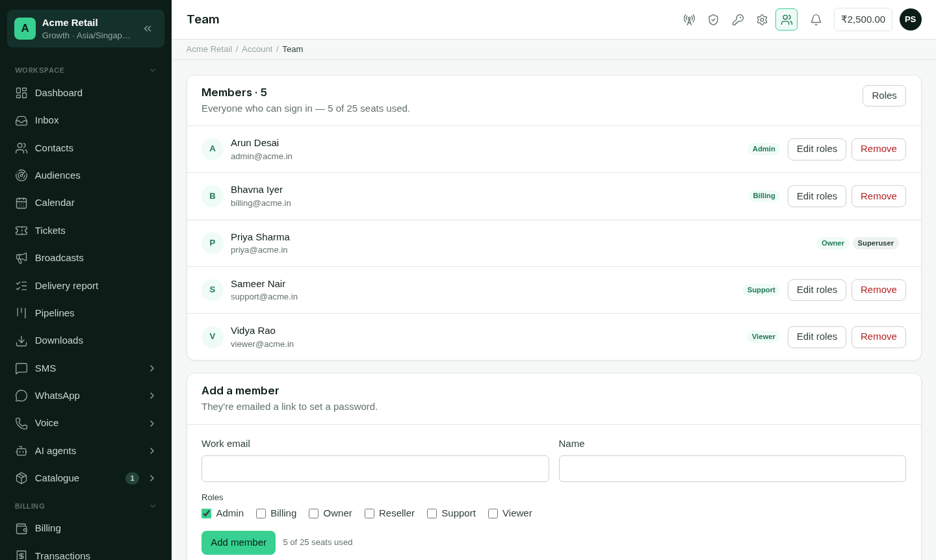This screenshot has height=560, width=936.
Task: Click the Add member button
Action: pos(239,542)
